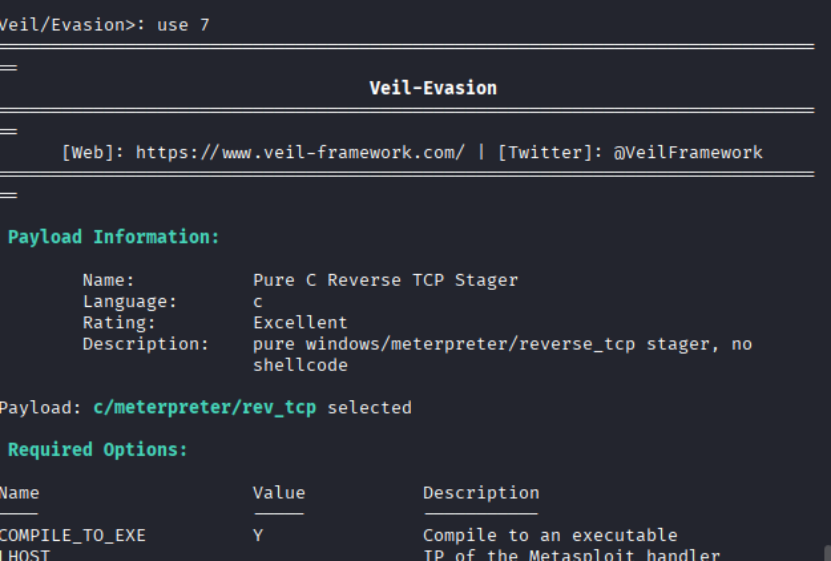Click the word 'selected' after payload name
Viewport: 831px width, 561px height.
click(369, 407)
